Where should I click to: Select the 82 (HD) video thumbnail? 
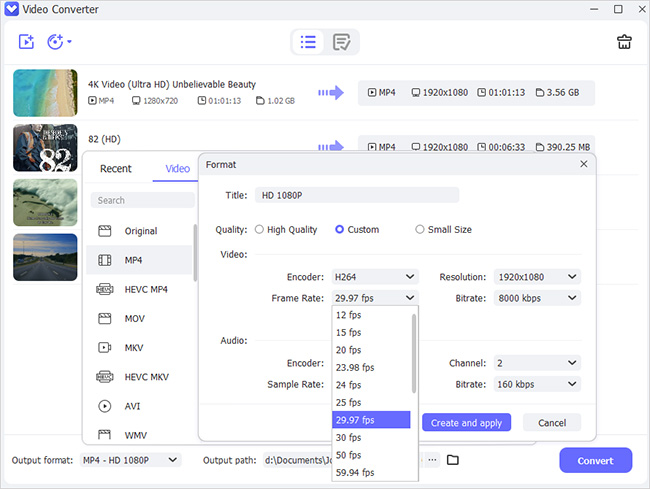pyautogui.click(x=45, y=148)
